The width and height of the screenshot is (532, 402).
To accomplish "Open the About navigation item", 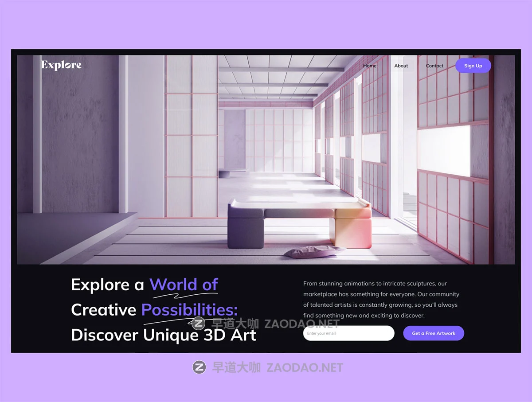I will 401,66.
